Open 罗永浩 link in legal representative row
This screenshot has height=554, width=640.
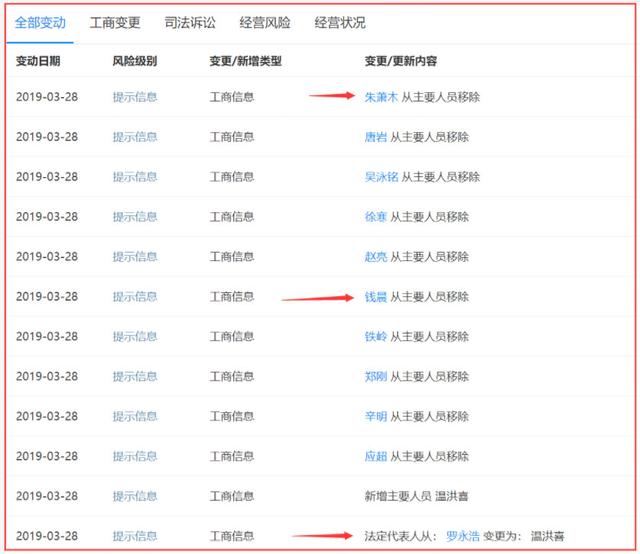click(462, 535)
